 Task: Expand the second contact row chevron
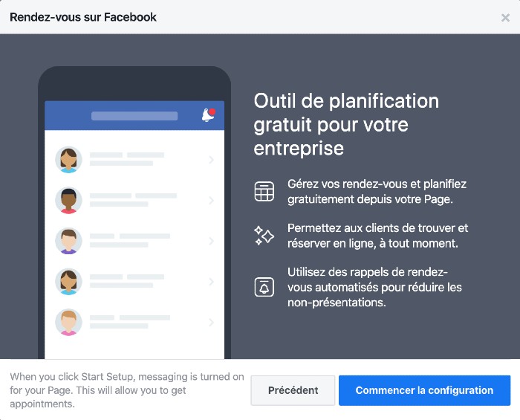pyautogui.click(x=211, y=200)
